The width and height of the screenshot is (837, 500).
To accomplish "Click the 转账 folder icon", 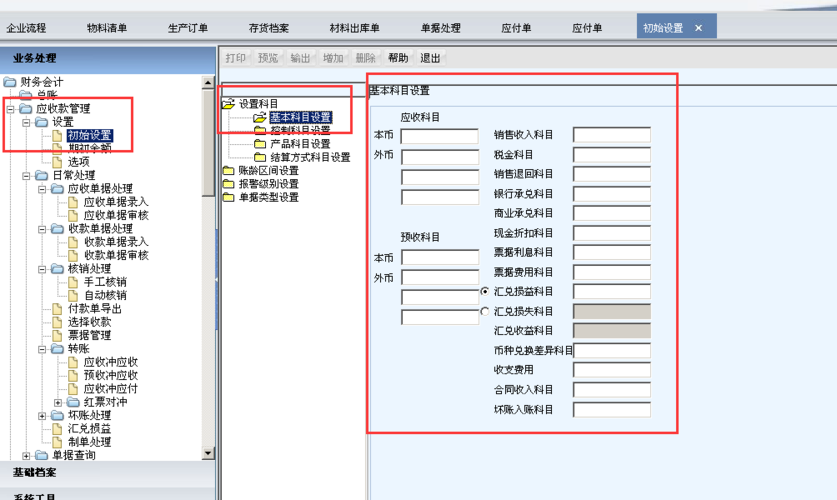I will pos(57,348).
